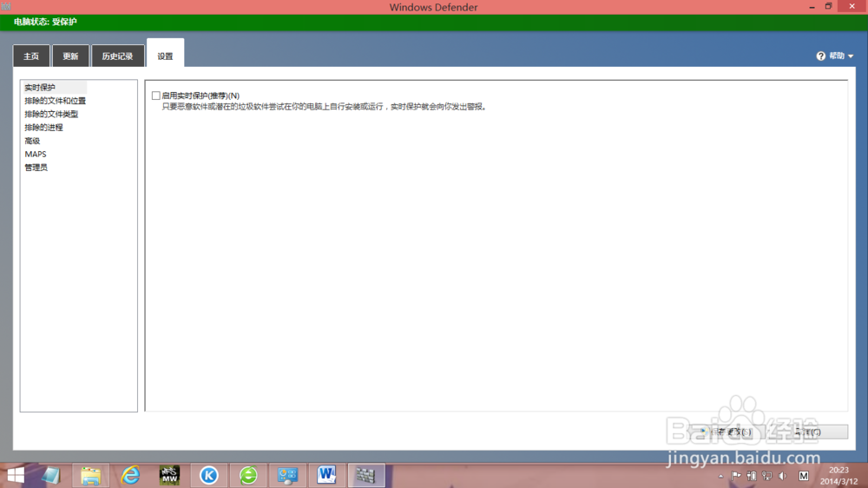Open the blue K app on taskbar
Viewport: 868px width, 488px height.
pos(208,475)
